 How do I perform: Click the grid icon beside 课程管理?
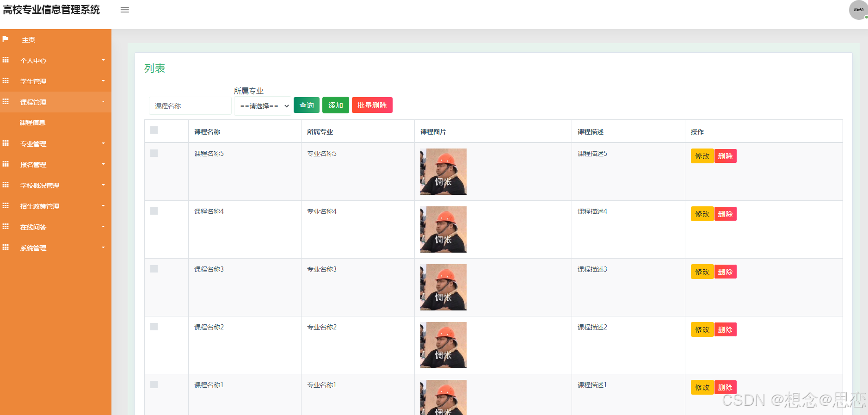click(x=6, y=102)
